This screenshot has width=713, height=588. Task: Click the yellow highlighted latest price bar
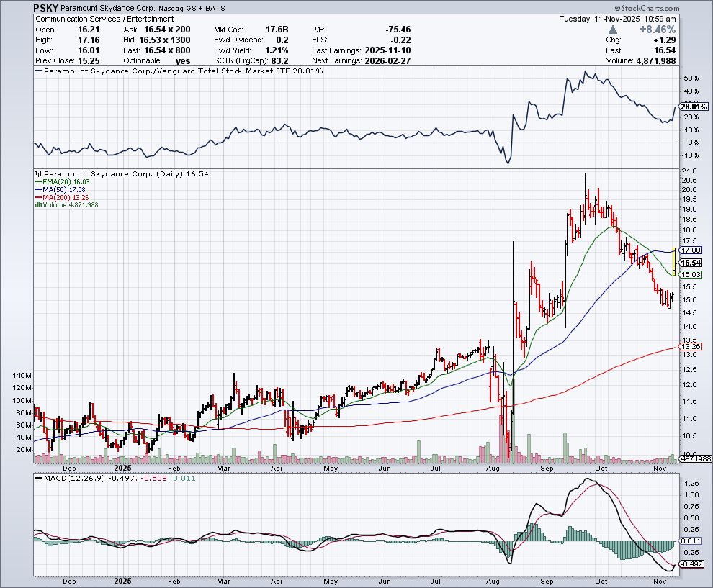click(x=673, y=261)
